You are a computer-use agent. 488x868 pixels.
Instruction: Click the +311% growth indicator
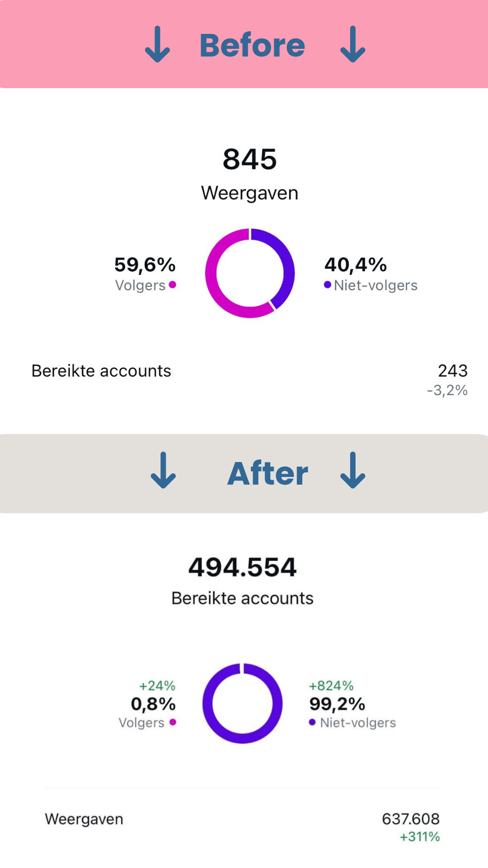coord(419,837)
